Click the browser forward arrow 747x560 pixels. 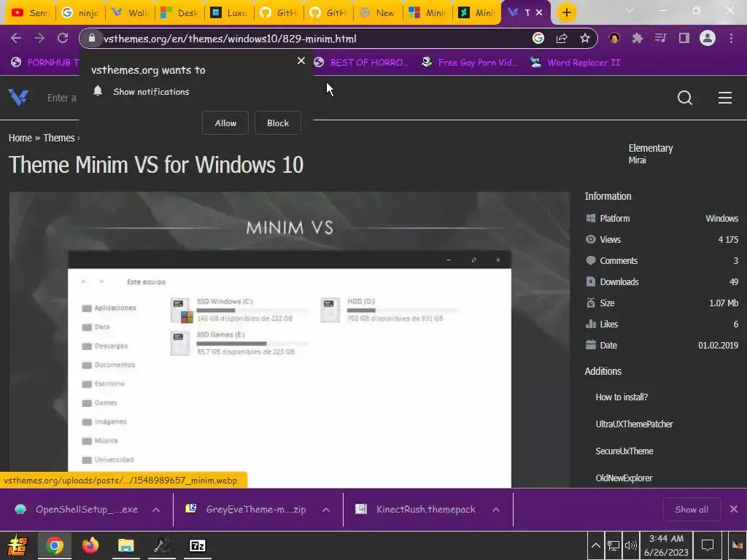[39, 38]
